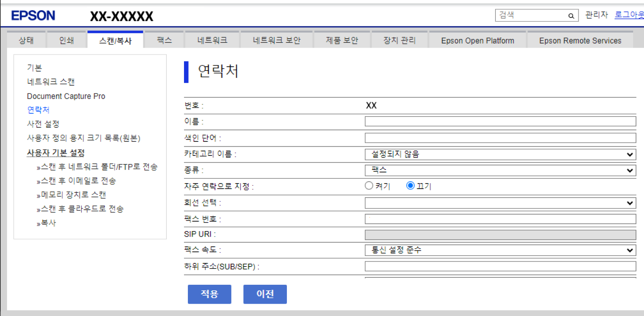Viewport: 644px width, 316px height.
Task: Click the 검색 search box
Action: [x=530, y=15]
